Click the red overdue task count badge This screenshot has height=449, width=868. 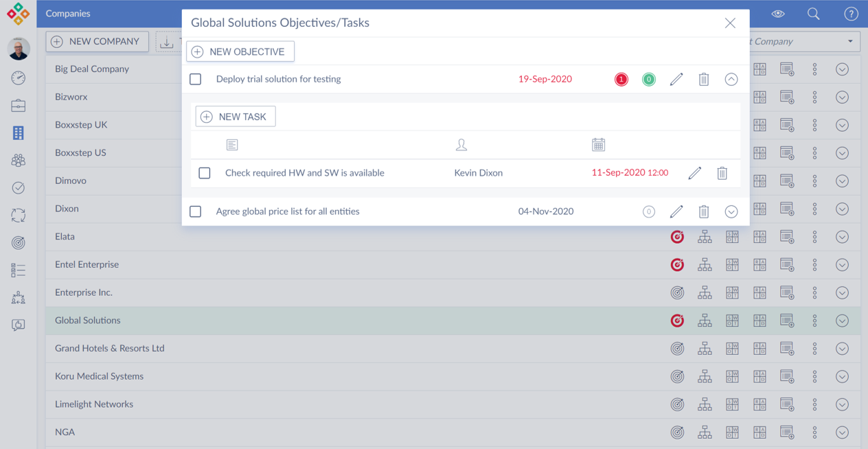[x=621, y=80]
